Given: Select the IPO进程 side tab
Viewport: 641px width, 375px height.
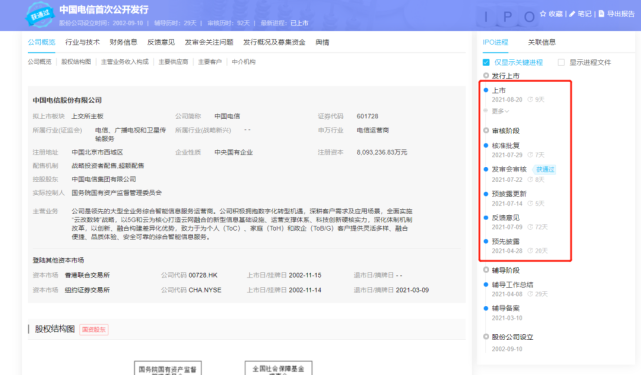Looking at the screenshot, I should [x=495, y=42].
